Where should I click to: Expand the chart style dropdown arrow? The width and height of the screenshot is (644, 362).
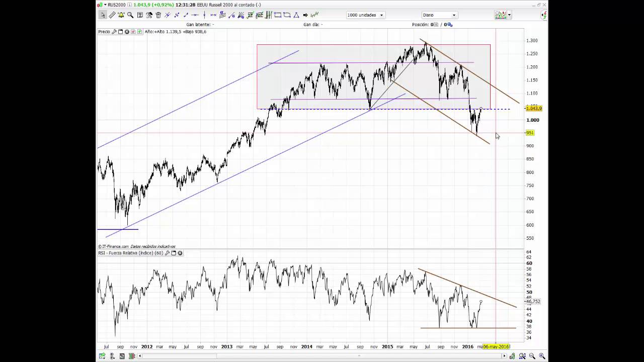(x=509, y=15)
